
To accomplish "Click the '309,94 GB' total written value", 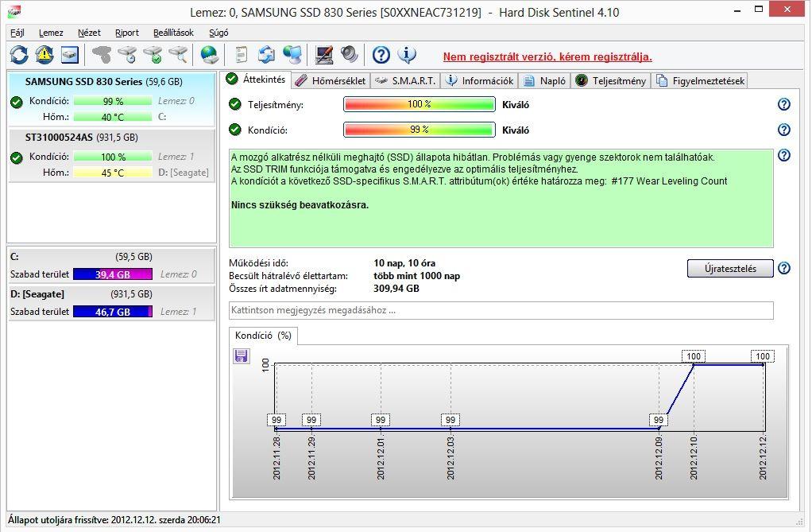I will pos(396,289).
